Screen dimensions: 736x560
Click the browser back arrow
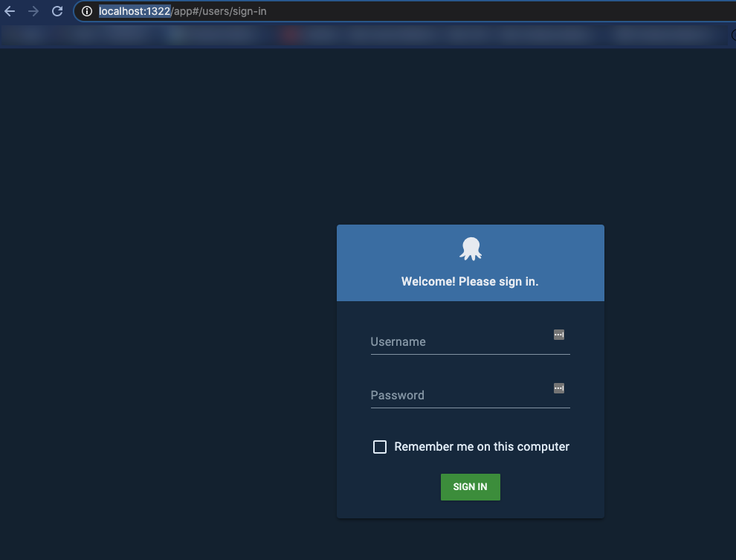point(10,11)
